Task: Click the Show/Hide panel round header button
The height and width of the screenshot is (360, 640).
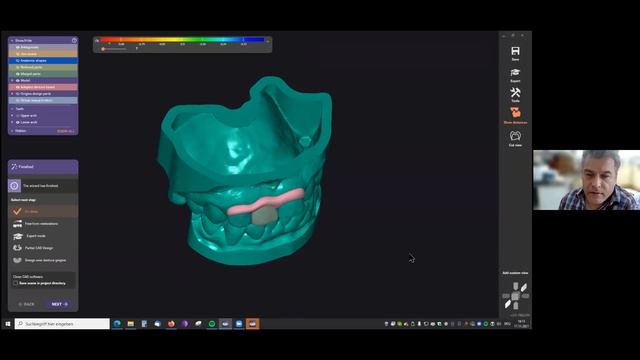Action: tap(74, 40)
